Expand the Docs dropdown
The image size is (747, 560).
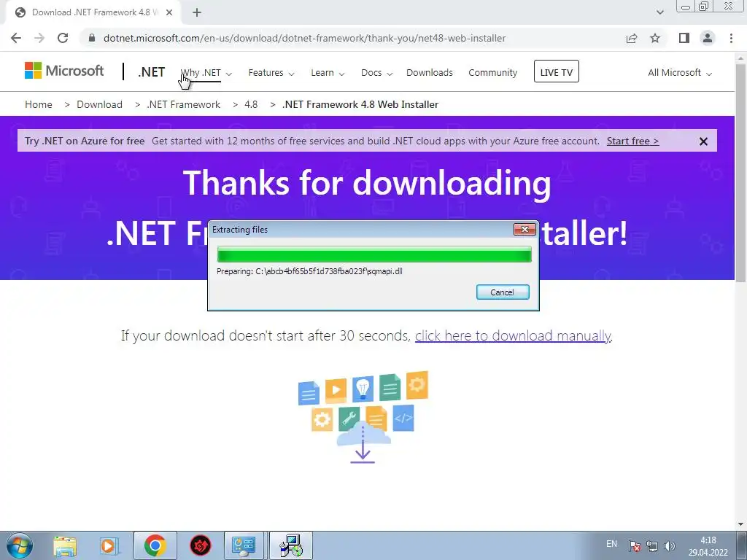pos(376,73)
